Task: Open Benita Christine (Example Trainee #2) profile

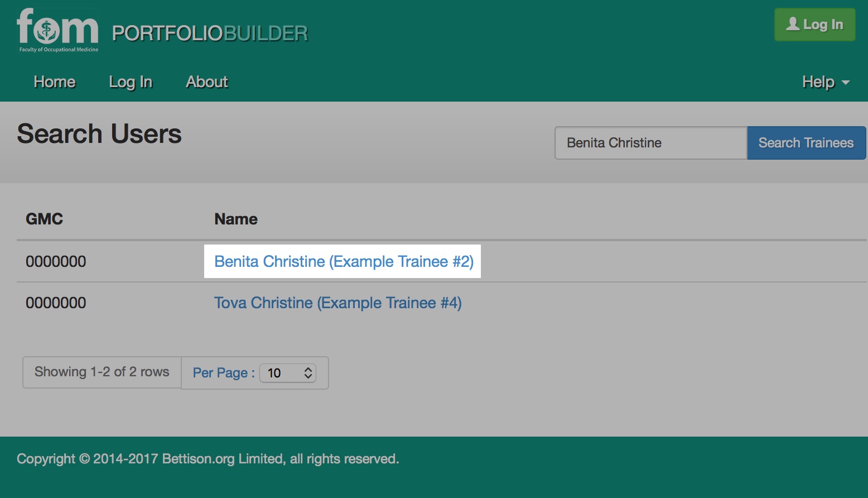Action: pyautogui.click(x=344, y=261)
